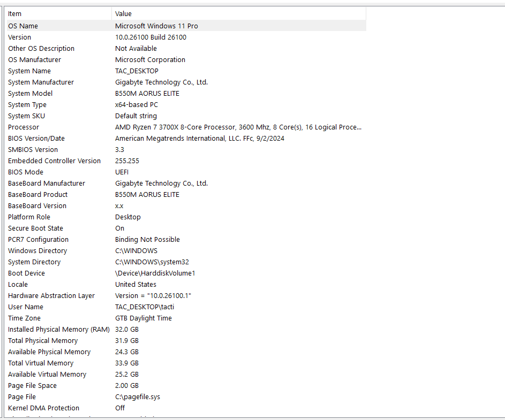The image size is (505, 420).
Task: Select the C:\pagefile.sys value
Action: pyautogui.click(x=138, y=397)
